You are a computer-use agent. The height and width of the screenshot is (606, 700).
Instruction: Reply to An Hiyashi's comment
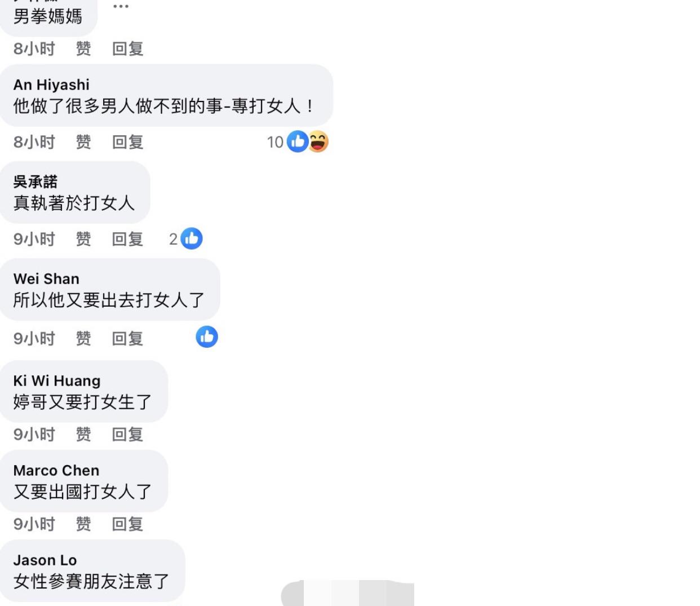tap(127, 142)
